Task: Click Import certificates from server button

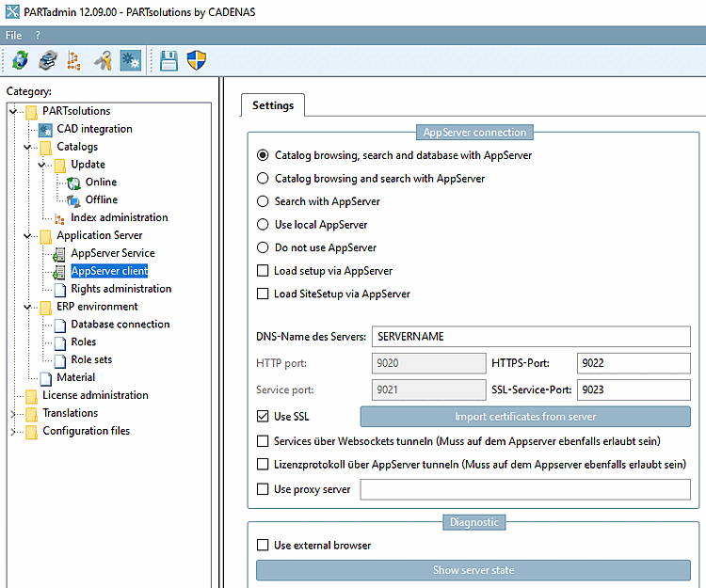Action: pos(525,417)
